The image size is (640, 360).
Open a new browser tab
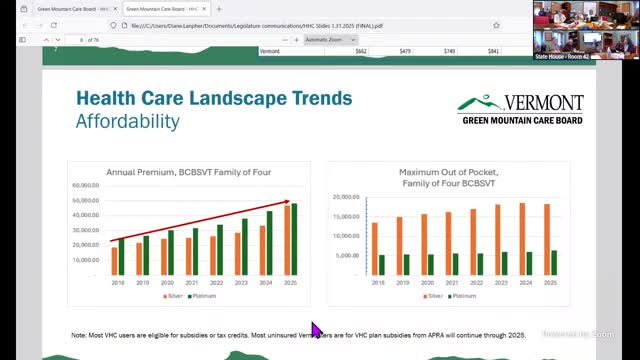pos(219,9)
